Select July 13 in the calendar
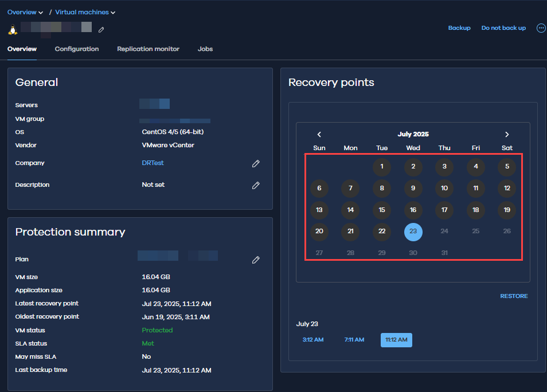The image size is (547, 392). click(319, 210)
